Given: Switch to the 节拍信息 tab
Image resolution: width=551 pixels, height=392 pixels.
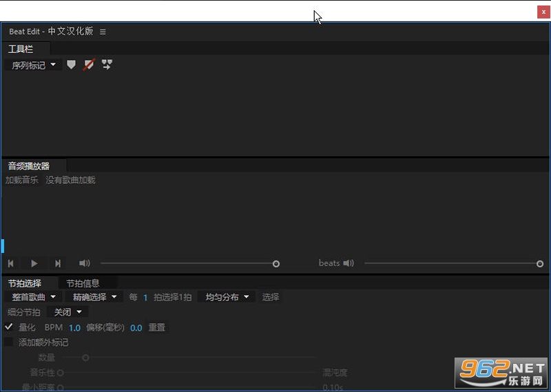Looking at the screenshot, I should point(83,283).
